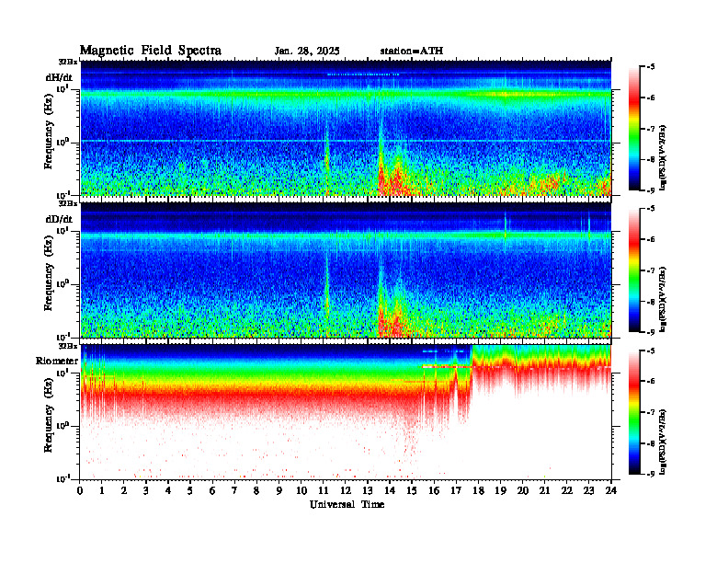Click hour 20 tick label on time axis
Screen dimensions: 728x563
523,491
